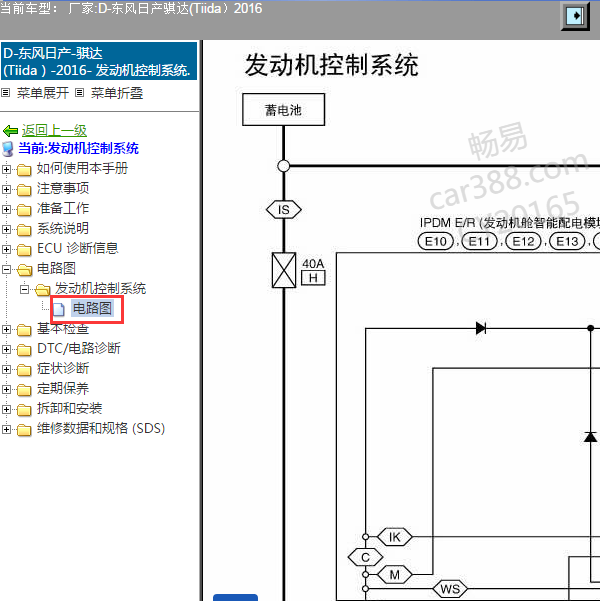Expand the 注意事项 tree node

coord(6,189)
